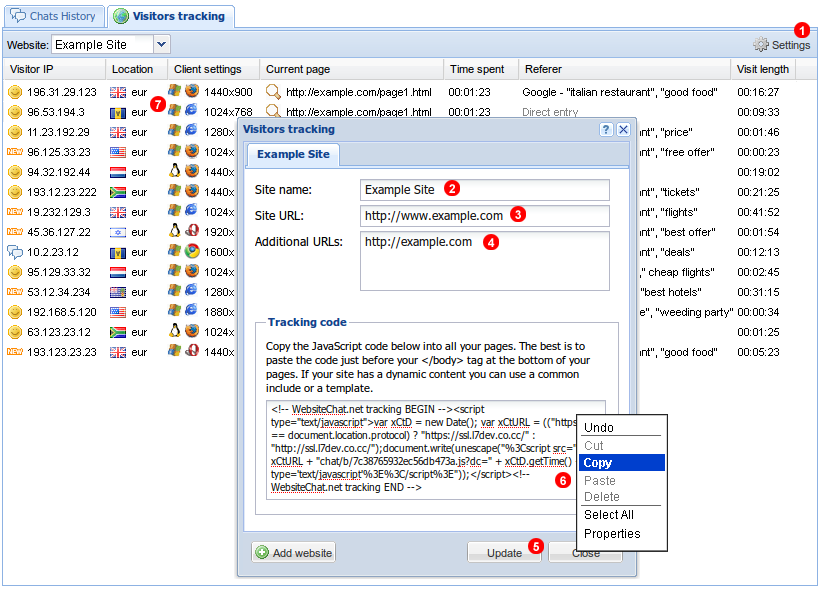The height and width of the screenshot is (591, 821).
Task: Click the Barbados flag beside 96.53.194.3
Action: pos(118,113)
